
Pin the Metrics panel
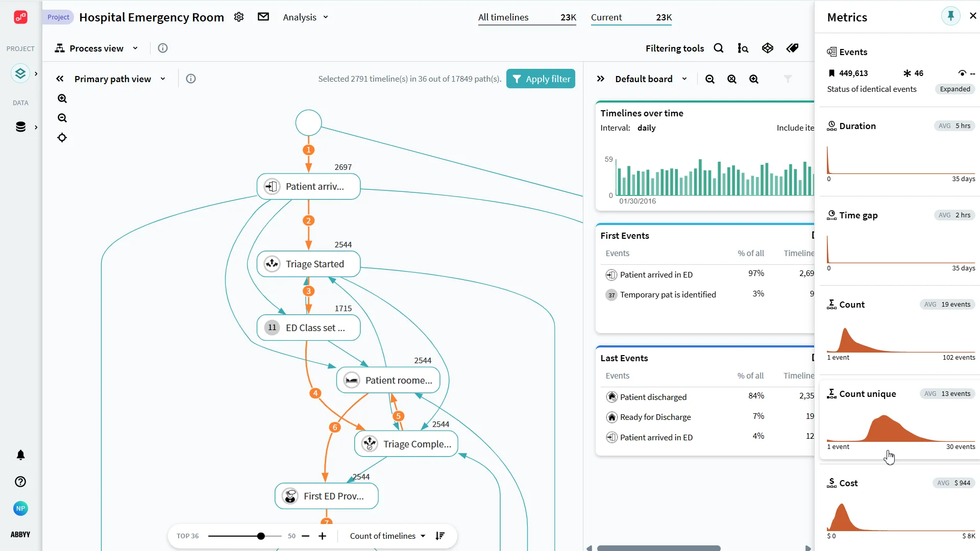(x=950, y=16)
